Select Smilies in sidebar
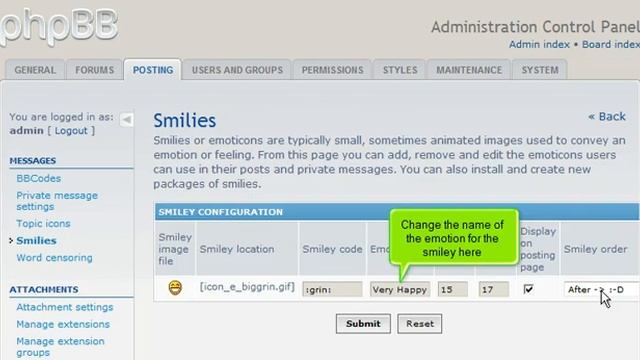 (x=36, y=241)
